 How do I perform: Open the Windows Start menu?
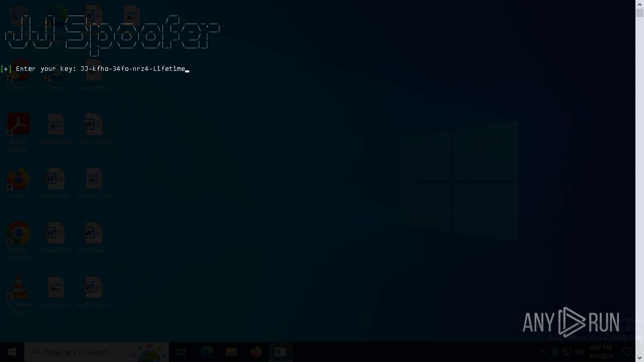(12, 352)
